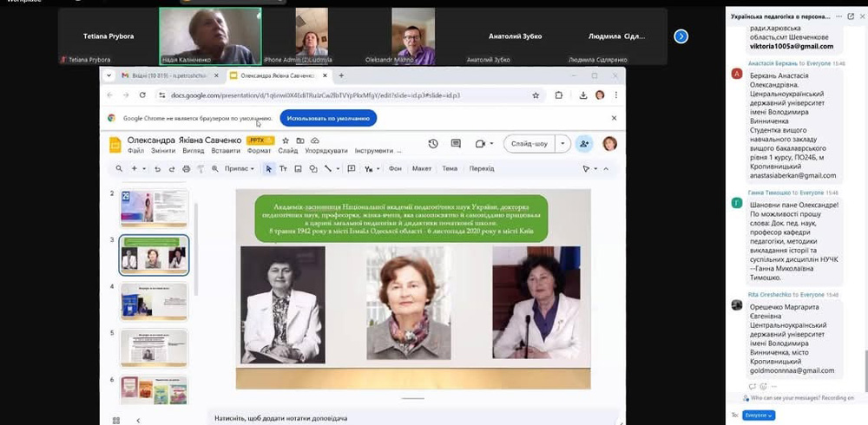Open the Слайд-шоу dropdown arrow
The width and height of the screenshot is (868, 425).
tap(562, 144)
